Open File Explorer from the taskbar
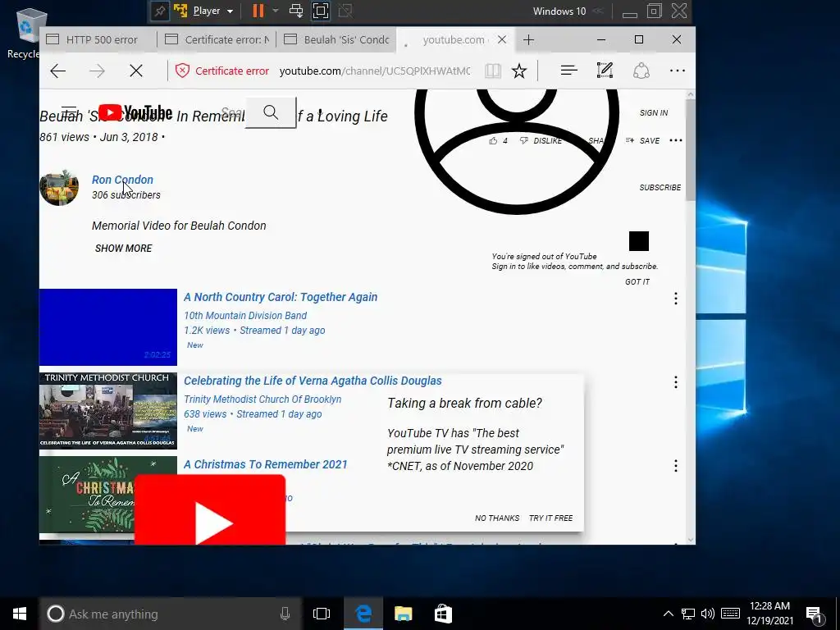 (403, 614)
